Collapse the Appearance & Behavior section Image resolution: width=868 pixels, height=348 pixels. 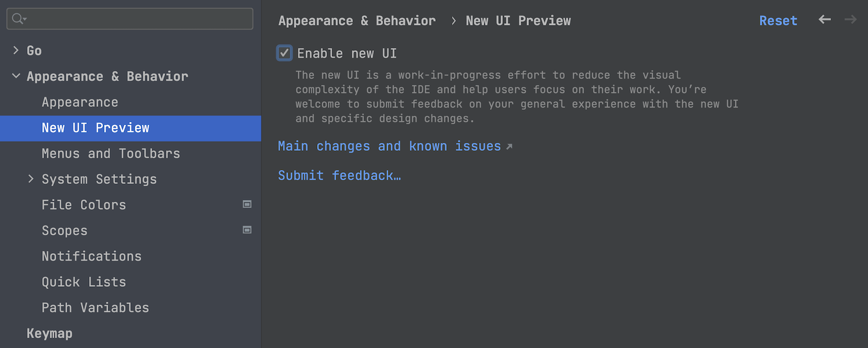tap(16, 76)
